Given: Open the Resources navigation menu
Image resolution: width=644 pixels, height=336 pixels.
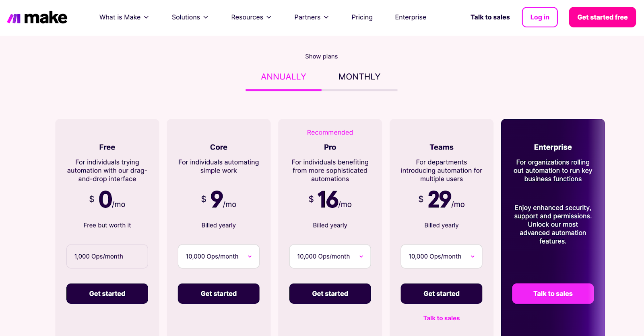Looking at the screenshot, I should click(250, 17).
